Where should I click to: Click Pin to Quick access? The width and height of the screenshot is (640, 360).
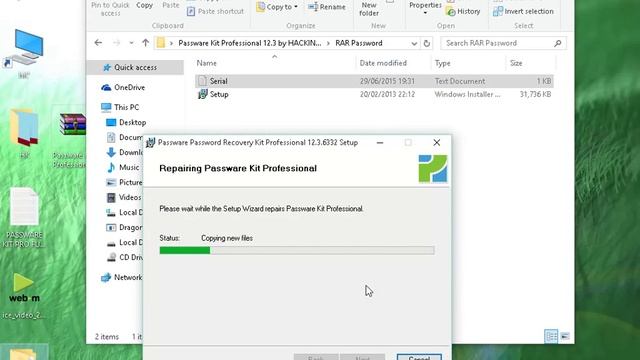tap(110, 9)
